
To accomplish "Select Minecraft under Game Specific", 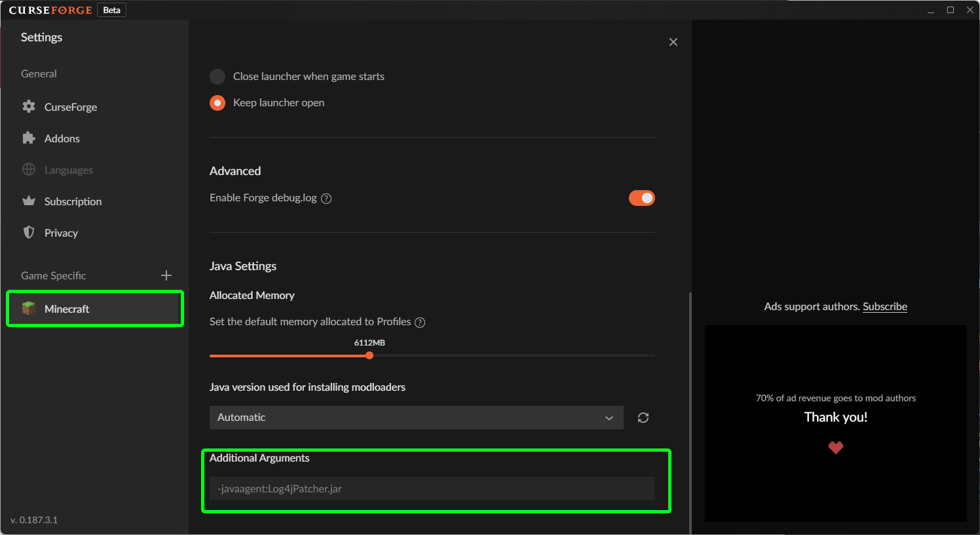I will tap(95, 309).
